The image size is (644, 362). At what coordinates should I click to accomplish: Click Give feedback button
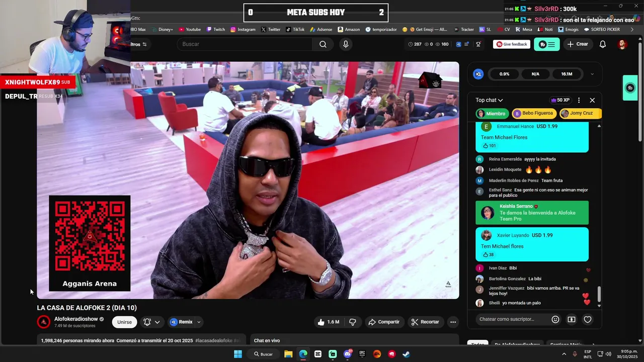pos(512,44)
